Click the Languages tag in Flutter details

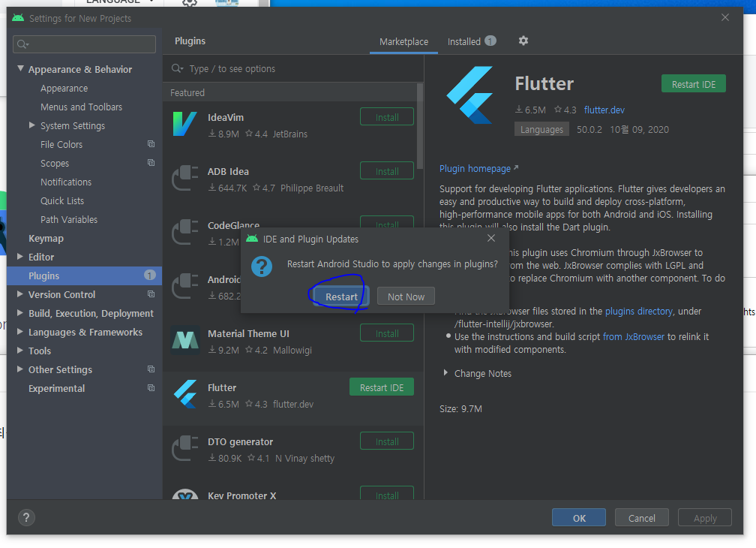point(541,129)
